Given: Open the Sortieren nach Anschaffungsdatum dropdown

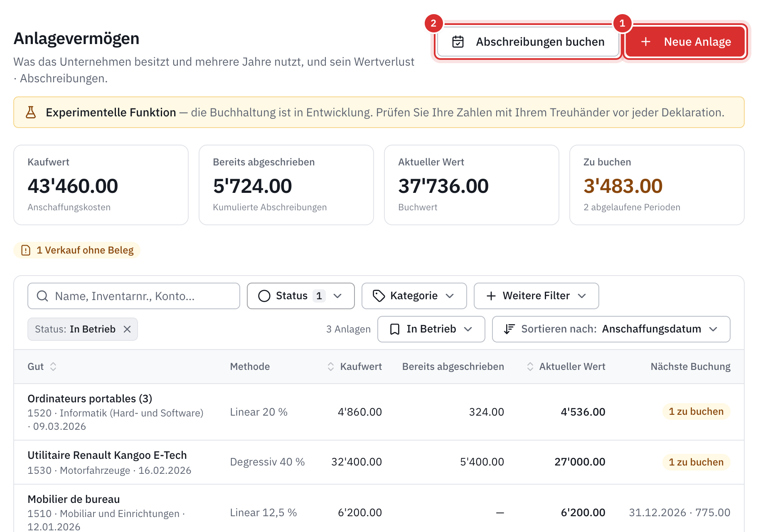Looking at the screenshot, I should pos(611,329).
